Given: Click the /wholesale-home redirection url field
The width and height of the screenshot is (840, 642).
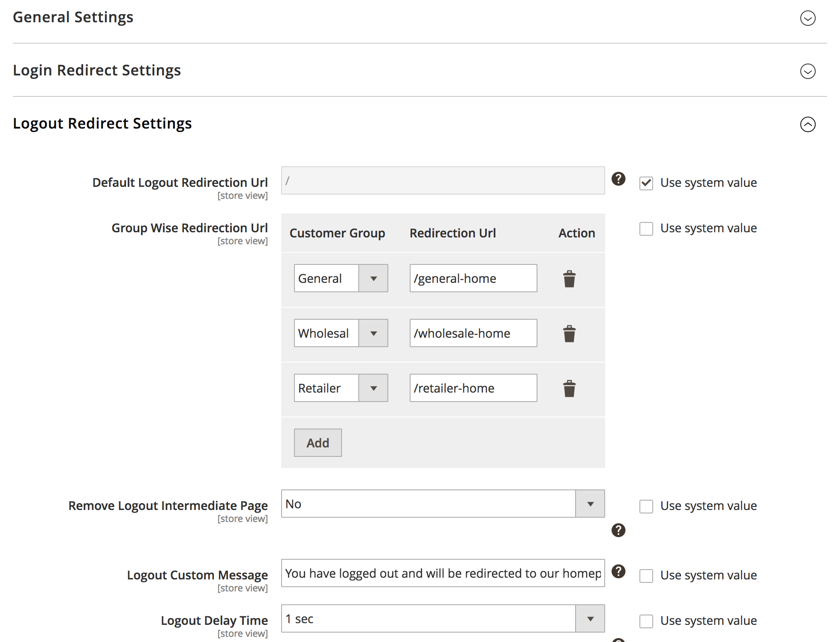Looking at the screenshot, I should tap(473, 333).
